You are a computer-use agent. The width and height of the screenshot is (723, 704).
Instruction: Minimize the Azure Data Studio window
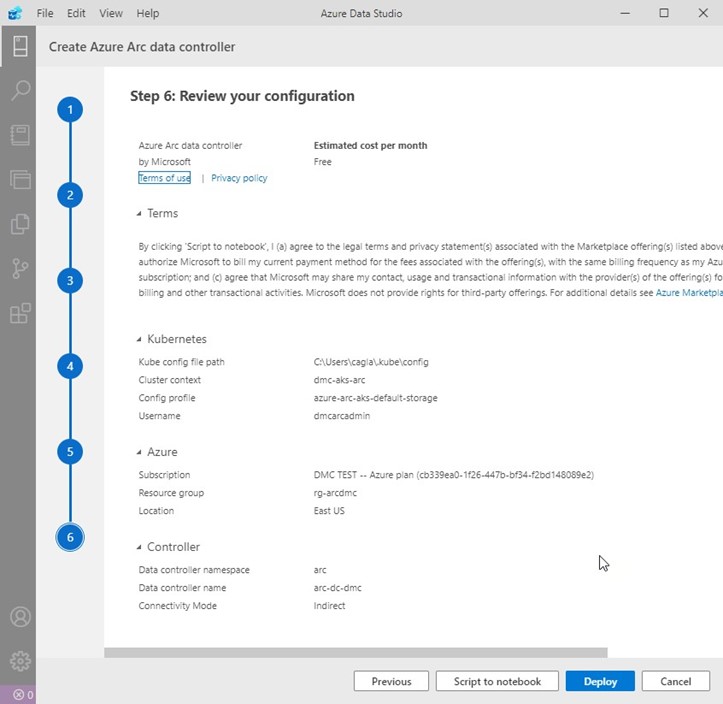[x=625, y=13]
